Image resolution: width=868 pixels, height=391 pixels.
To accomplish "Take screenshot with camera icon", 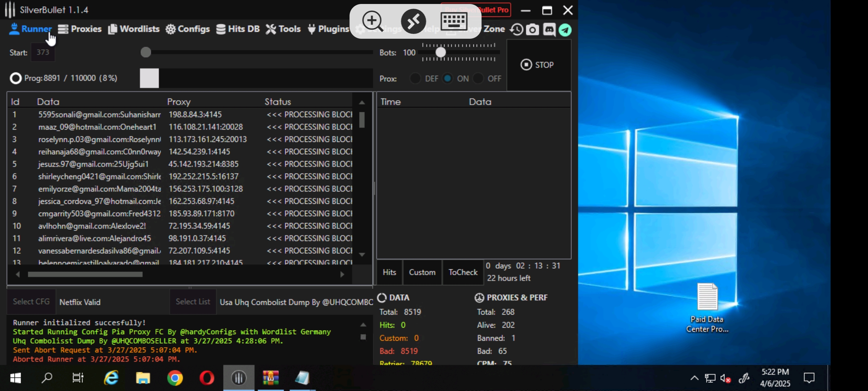I will [x=532, y=30].
